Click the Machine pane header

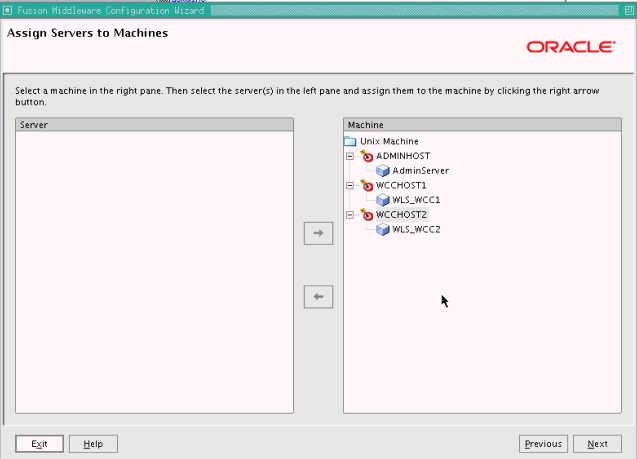pyautogui.click(x=482, y=125)
